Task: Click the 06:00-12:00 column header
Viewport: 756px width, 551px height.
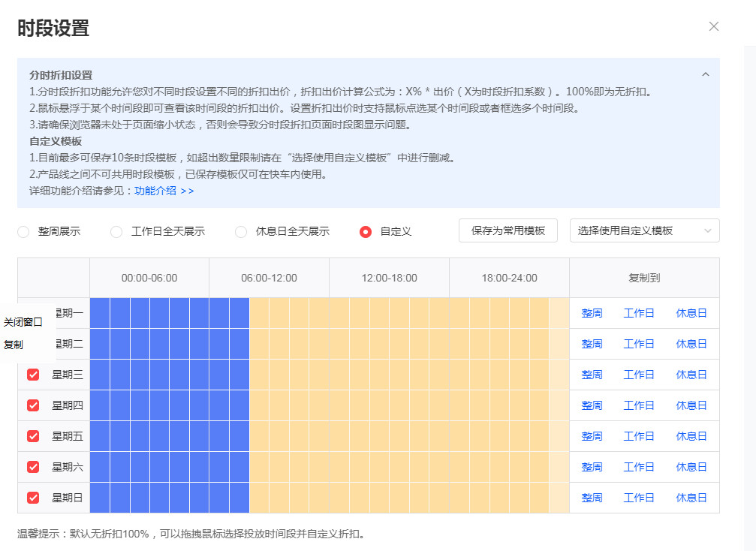Action: tap(268, 277)
